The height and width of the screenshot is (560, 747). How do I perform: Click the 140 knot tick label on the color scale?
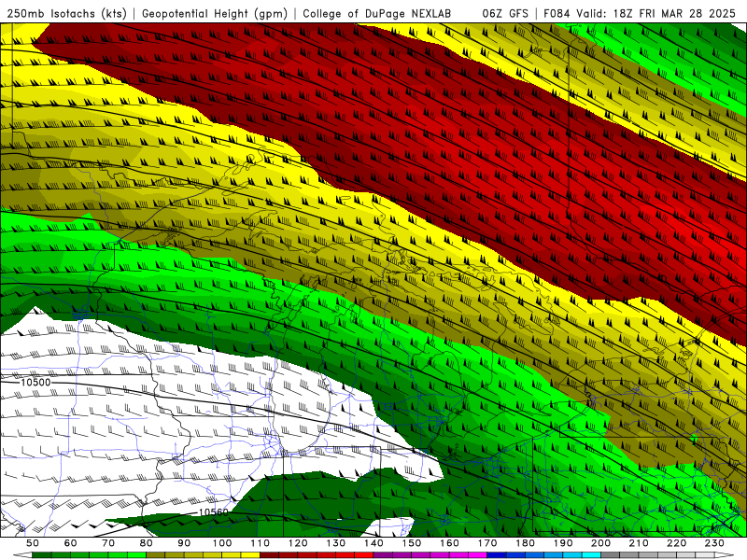pos(373,543)
